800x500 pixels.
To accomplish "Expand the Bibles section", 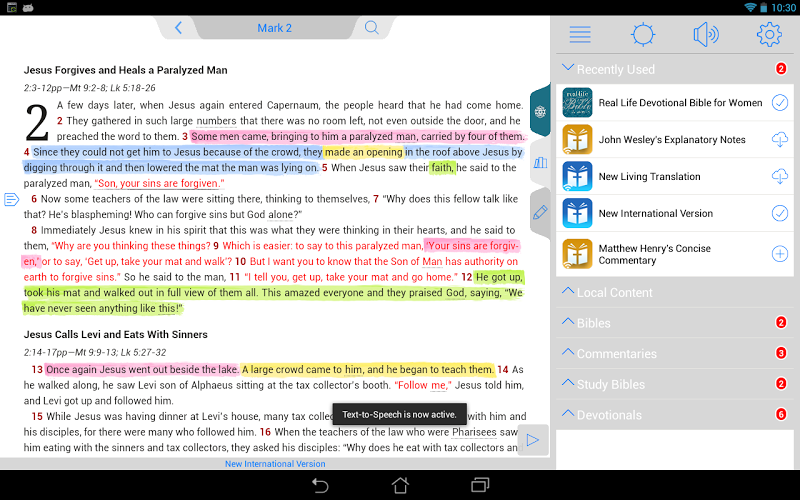I will pyautogui.click(x=674, y=323).
